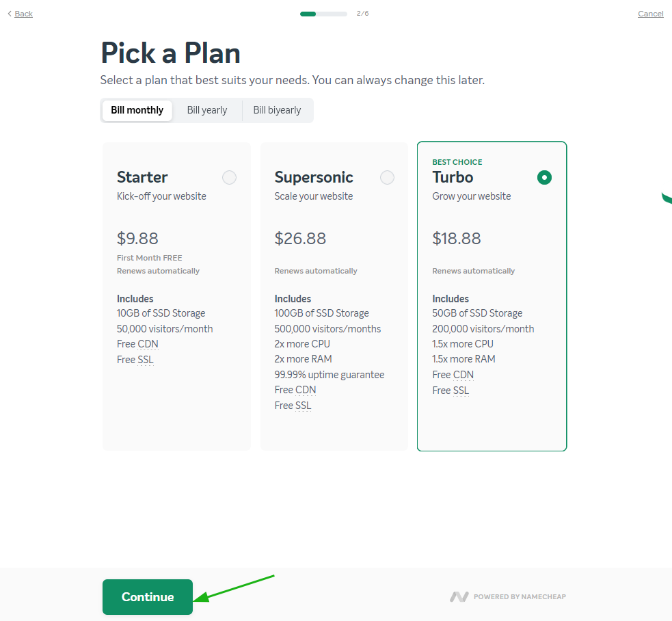
Task: Go back using the Back link
Action: [23, 14]
